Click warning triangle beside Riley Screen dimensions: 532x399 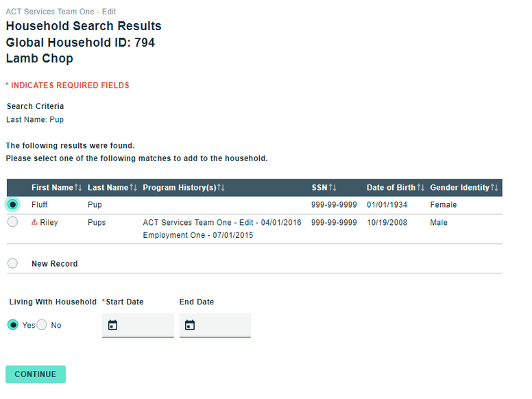click(34, 223)
